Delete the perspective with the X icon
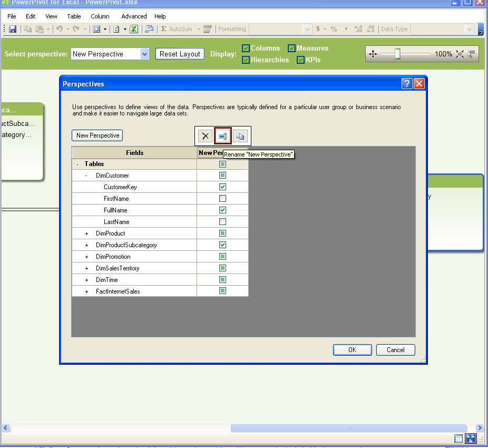Screen dimensions: 488x448 point(206,136)
